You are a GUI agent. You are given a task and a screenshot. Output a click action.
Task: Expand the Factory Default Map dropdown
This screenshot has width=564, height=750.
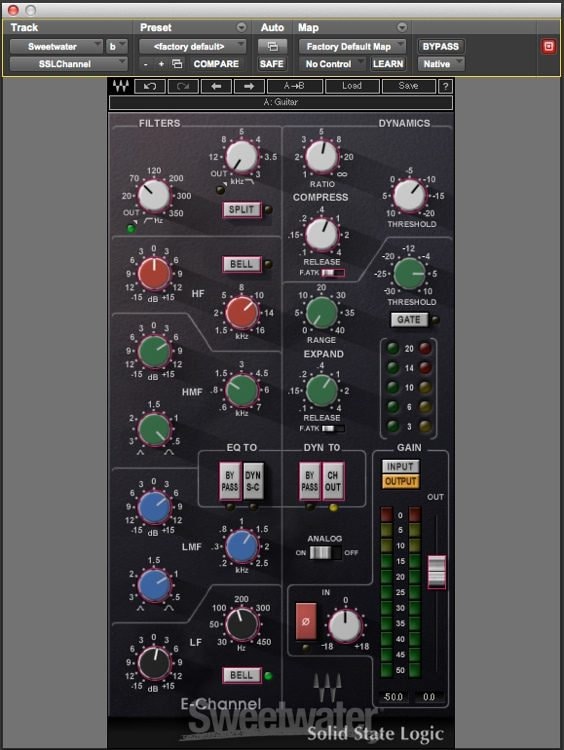click(x=353, y=46)
